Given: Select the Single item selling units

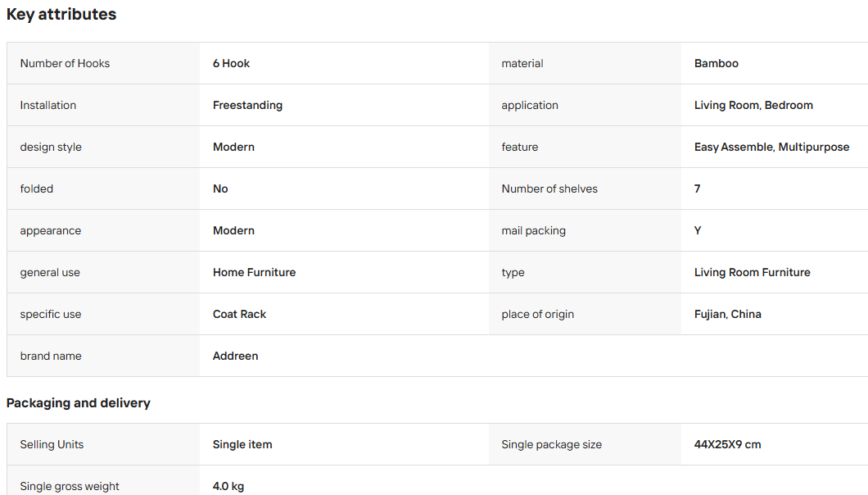Looking at the screenshot, I should click(x=242, y=444).
